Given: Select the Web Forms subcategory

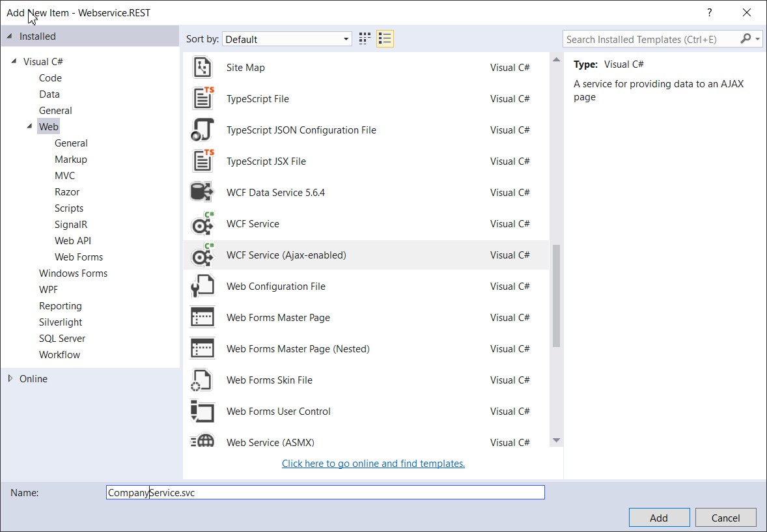Looking at the screenshot, I should 79,257.
